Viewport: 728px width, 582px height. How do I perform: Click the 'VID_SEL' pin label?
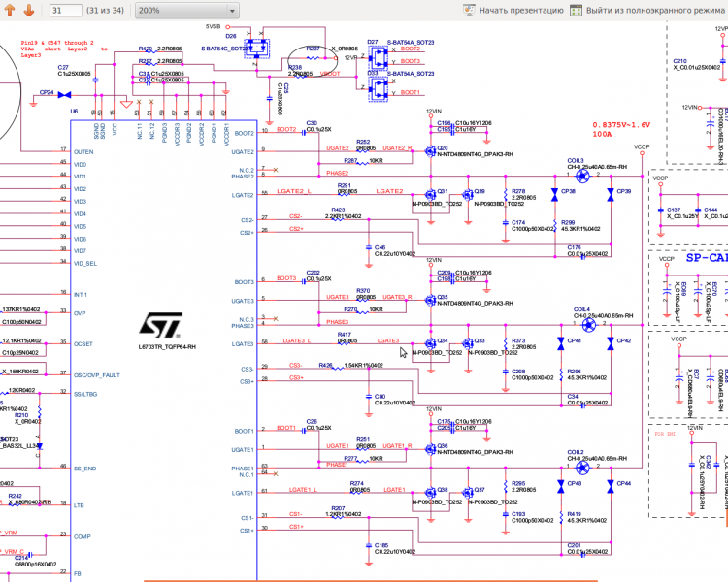point(85,263)
